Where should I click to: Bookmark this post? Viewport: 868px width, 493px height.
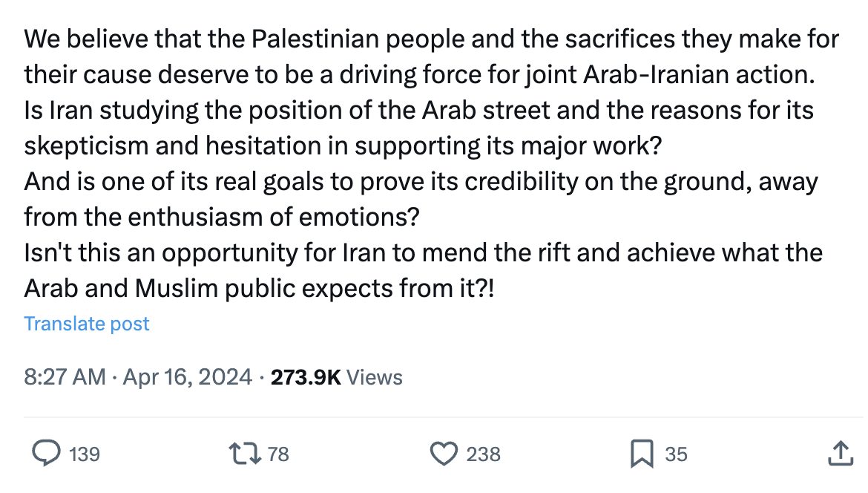641,453
